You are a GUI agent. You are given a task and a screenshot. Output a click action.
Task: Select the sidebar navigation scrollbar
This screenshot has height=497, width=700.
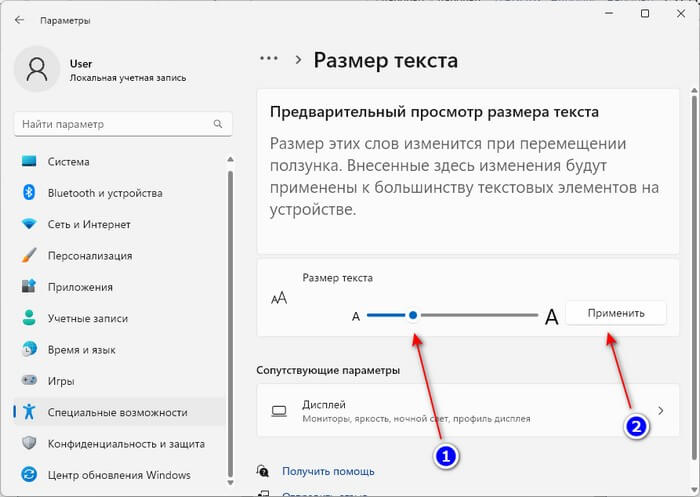coord(230,324)
